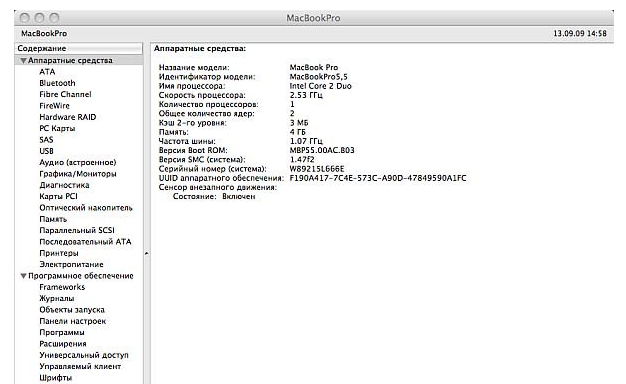This screenshot has width=626, height=384.
Task: Select ATA in the hardware list
Action: 47,72
